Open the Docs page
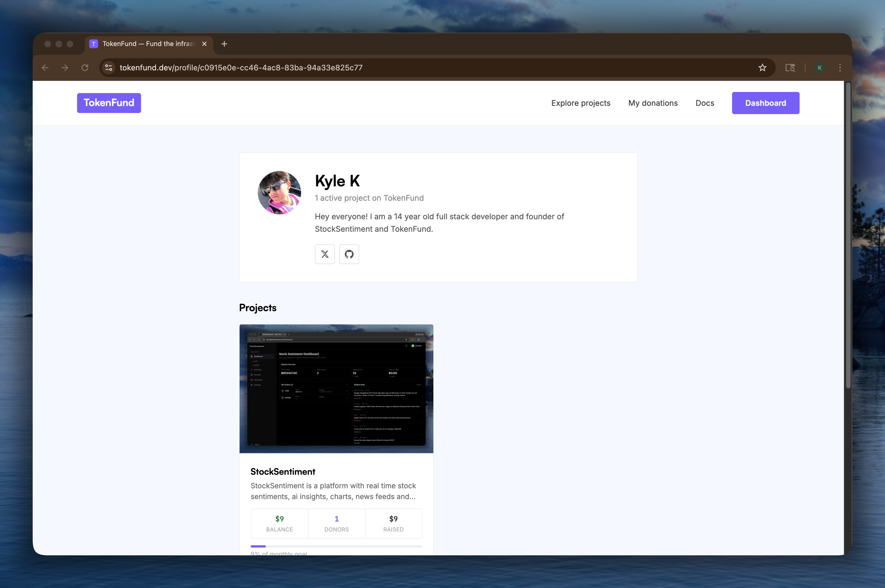The height and width of the screenshot is (588, 885). pyautogui.click(x=704, y=103)
